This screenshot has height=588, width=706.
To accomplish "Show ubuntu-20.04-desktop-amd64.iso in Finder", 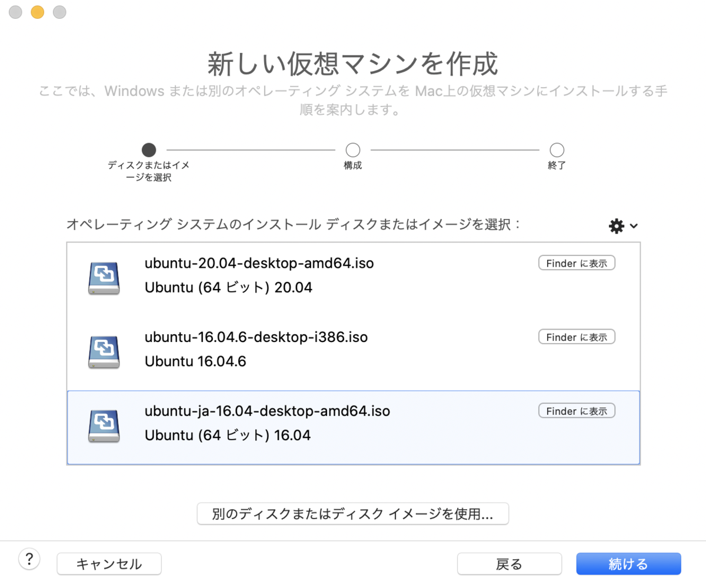I will pyautogui.click(x=577, y=263).
